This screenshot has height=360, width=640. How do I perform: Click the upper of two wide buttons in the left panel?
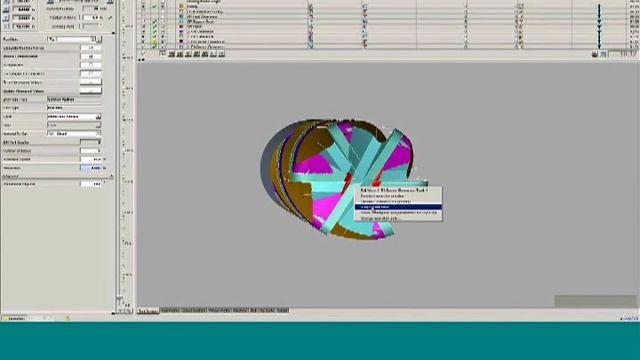pyautogui.click(x=91, y=82)
